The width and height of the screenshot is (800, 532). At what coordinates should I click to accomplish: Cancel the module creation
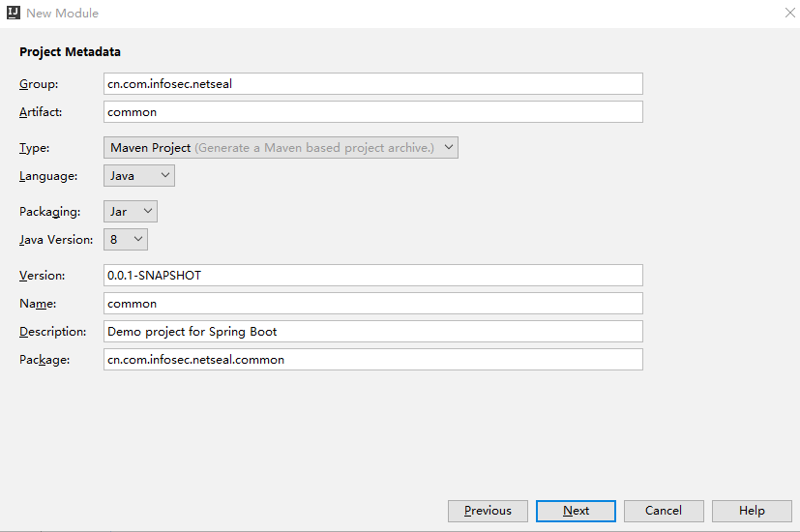click(x=664, y=511)
